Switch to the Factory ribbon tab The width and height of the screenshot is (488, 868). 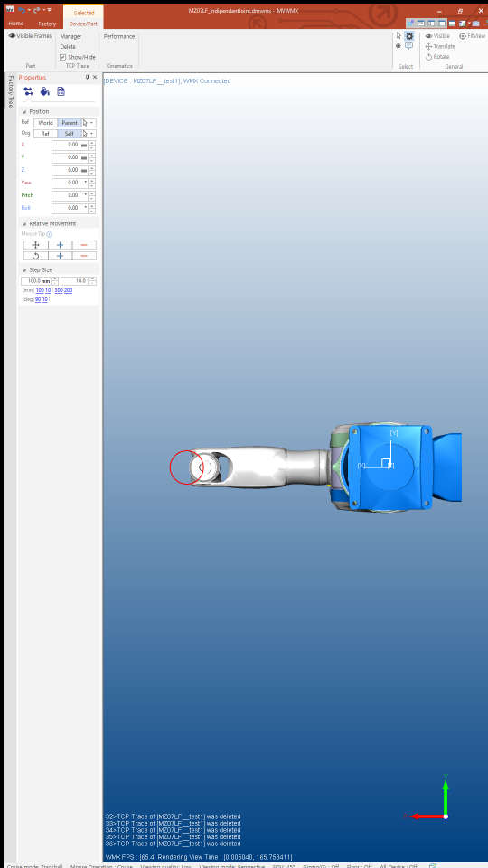click(47, 24)
